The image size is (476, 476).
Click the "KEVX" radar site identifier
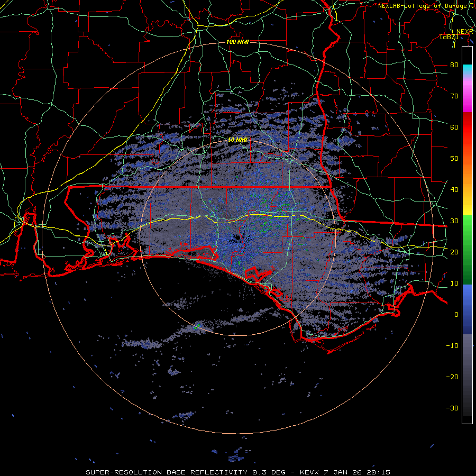click(309, 472)
